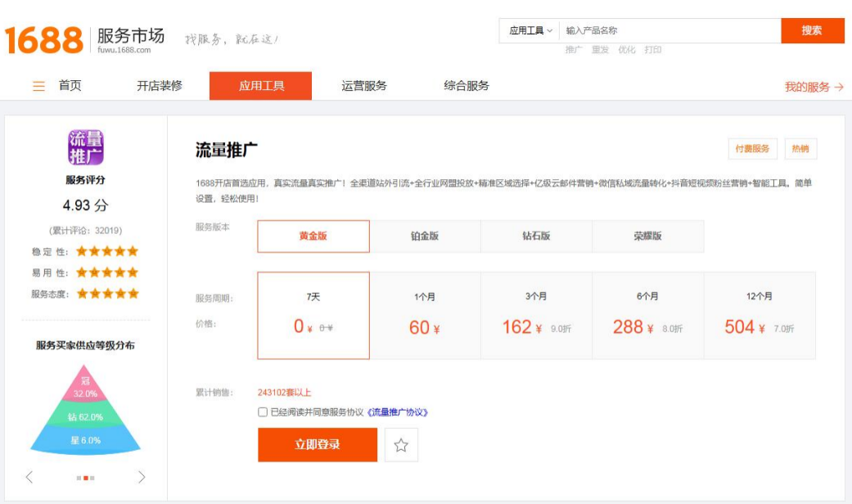852x504 pixels.
Task: Open the 运营服务 nav tab
Action: click(x=364, y=85)
